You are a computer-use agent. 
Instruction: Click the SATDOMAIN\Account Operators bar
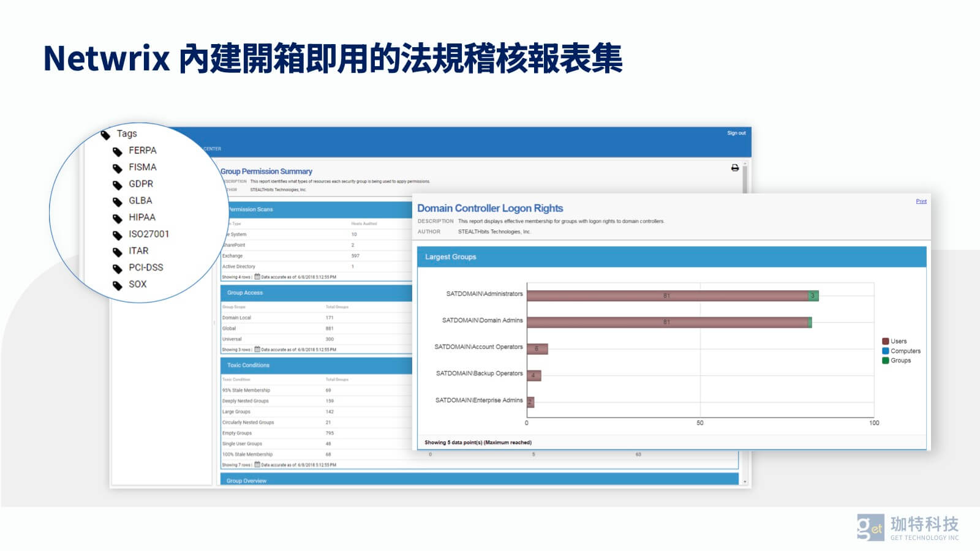click(x=537, y=349)
